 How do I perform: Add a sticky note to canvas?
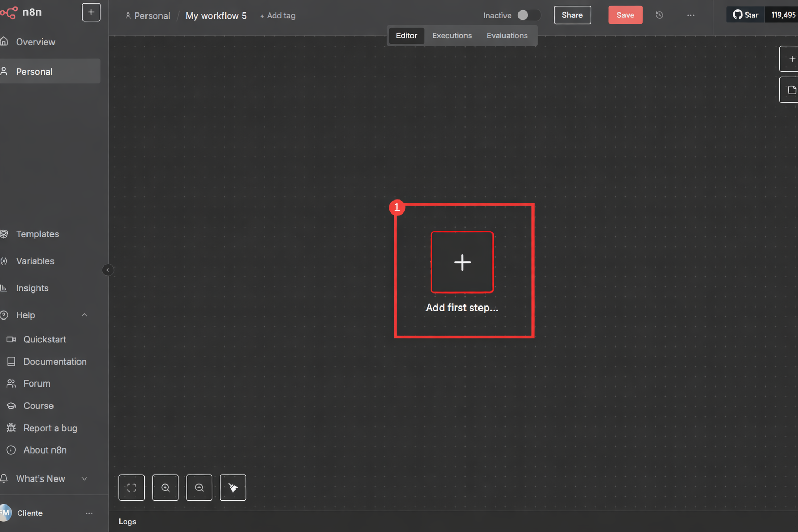tap(791, 90)
